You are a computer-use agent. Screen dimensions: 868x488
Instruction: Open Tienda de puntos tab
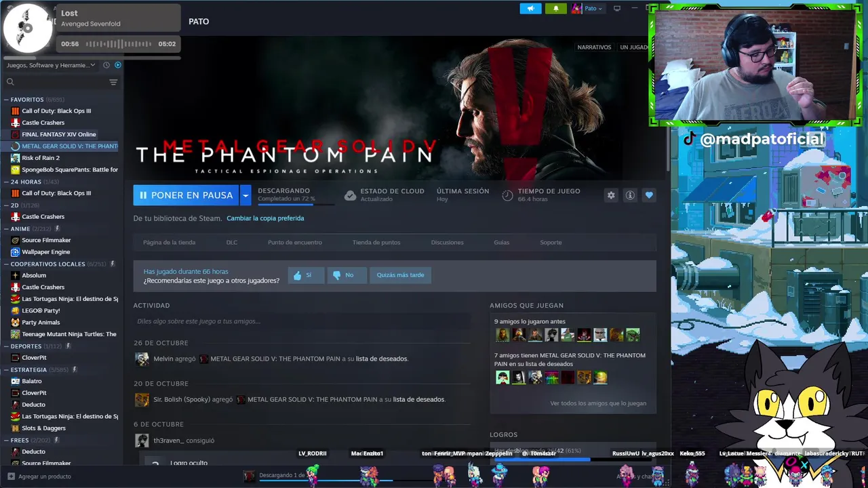click(376, 243)
